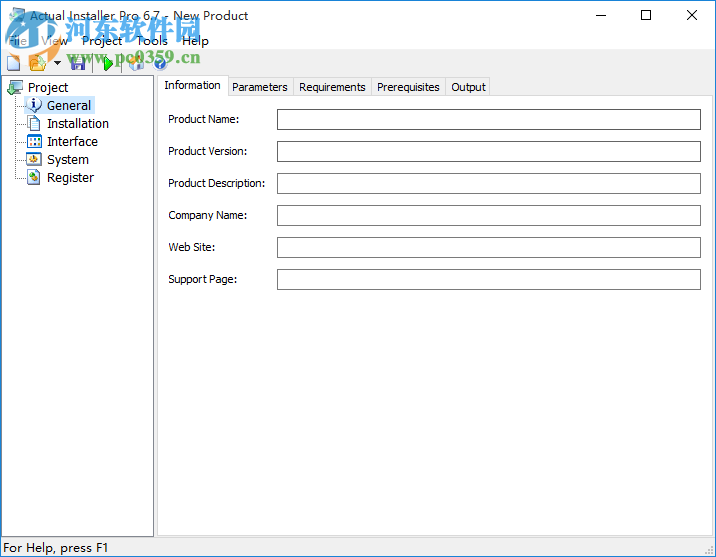Switch to the Requirements tab

pyautogui.click(x=332, y=87)
